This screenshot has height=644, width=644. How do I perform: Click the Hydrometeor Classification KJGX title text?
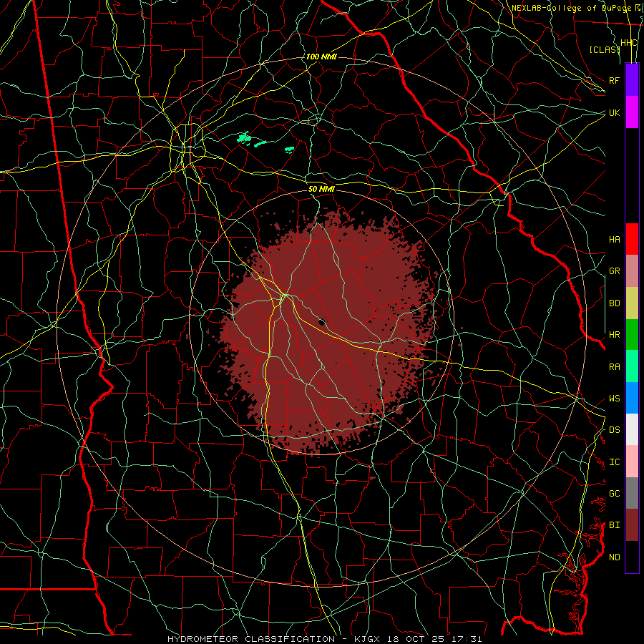point(324,639)
